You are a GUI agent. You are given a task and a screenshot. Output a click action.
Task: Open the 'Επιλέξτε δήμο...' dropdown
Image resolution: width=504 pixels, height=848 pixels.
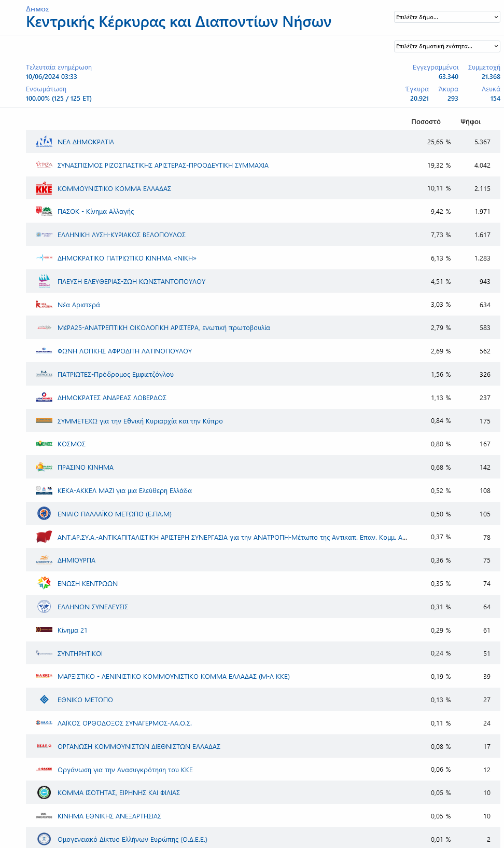[x=447, y=17]
